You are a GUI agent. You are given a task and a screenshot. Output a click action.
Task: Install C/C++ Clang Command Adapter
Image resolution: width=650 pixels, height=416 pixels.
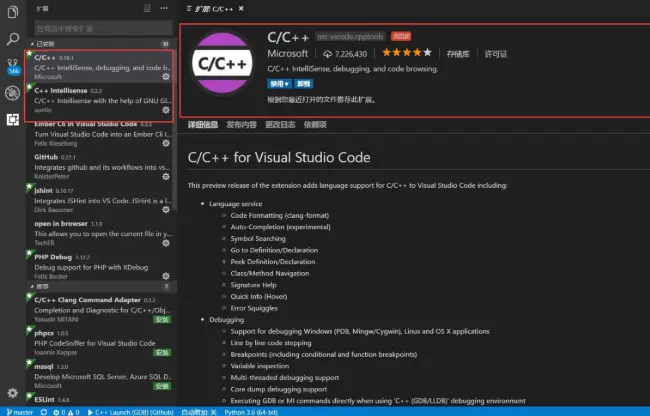tap(162, 319)
